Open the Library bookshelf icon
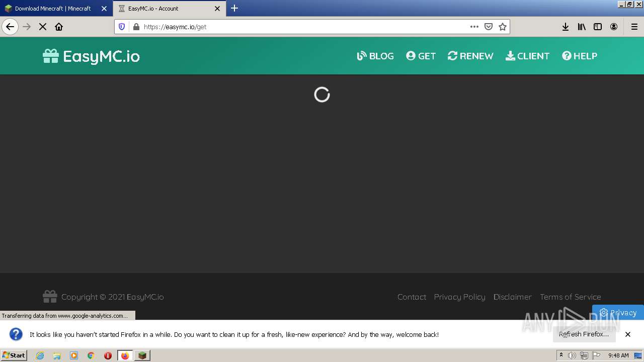The width and height of the screenshot is (644, 362). tap(582, 27)
